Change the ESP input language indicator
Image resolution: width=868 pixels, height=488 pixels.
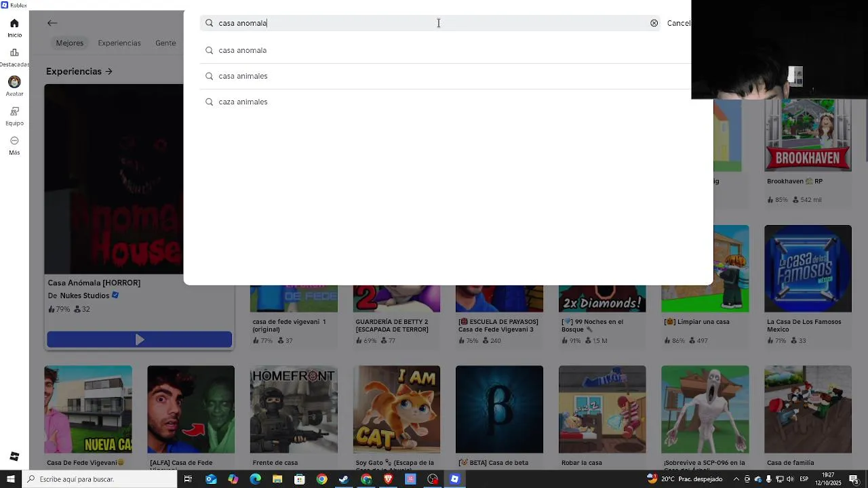[x=805, y=479]
